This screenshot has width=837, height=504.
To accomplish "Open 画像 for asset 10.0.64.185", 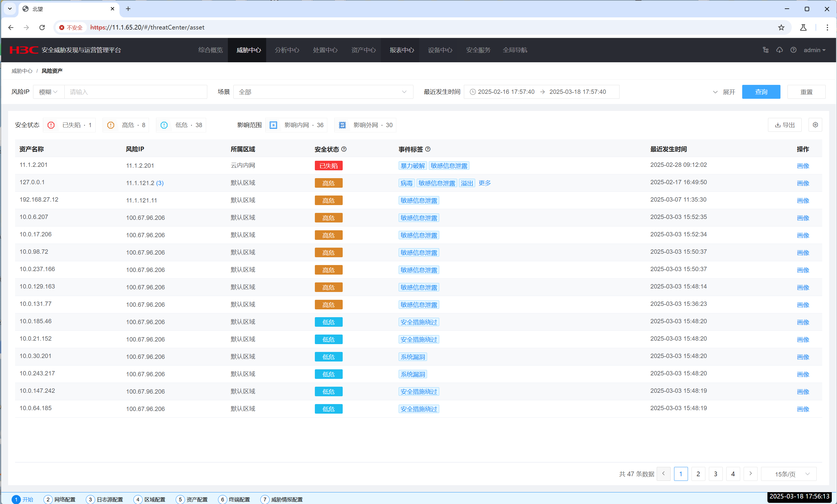I will [803, 409].
